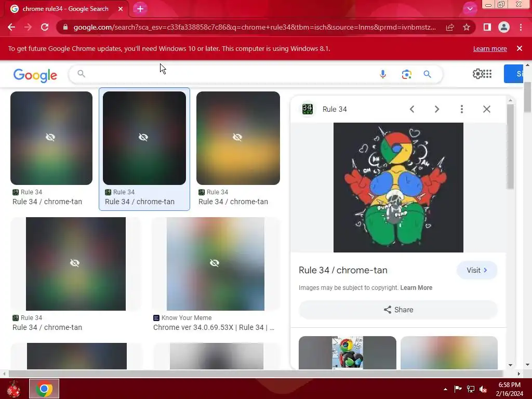Open Google quick settings gear
532x399 pixels.
click(x=477, y=74)
